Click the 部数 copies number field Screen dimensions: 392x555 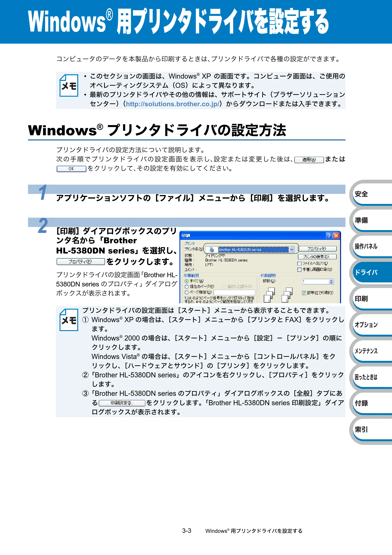tap(315, 281)
